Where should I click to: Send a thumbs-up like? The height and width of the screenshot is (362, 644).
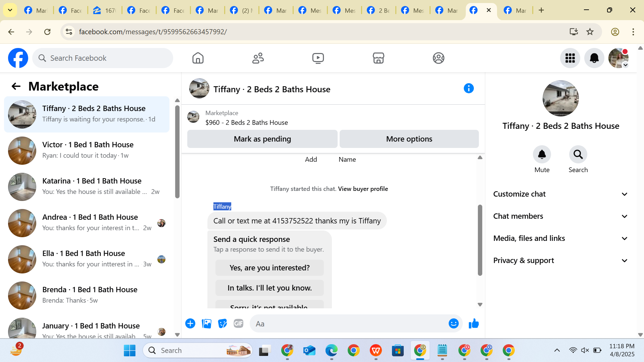point(474,323)
